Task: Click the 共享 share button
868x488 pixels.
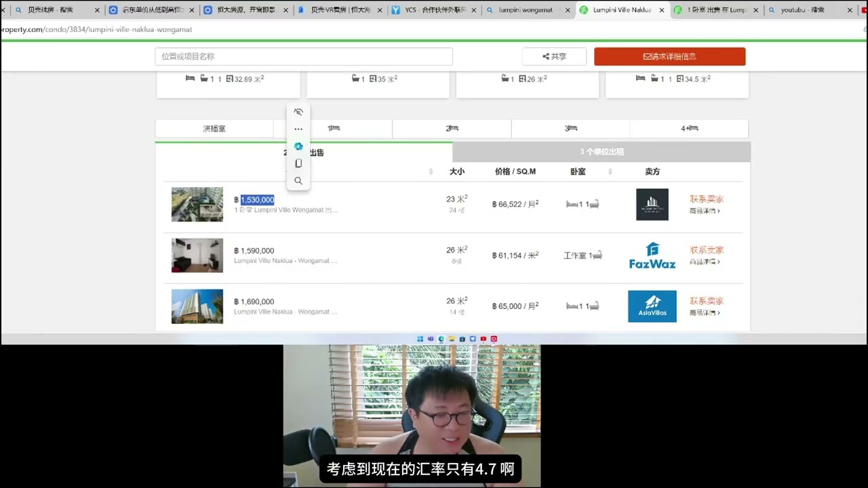Action: coord(554,56)
